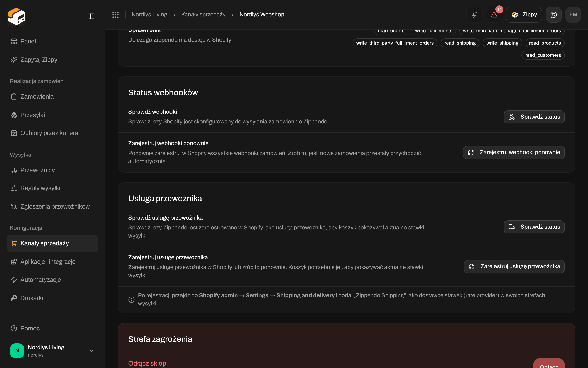This screenshot has width=588, height=368.
Task: Open the alerts warning icon with badge 12
Action: [x=494, y=15]
